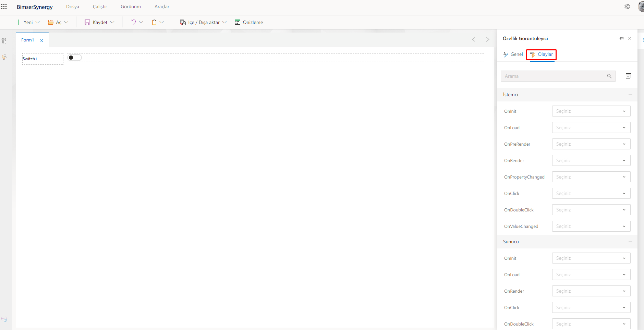The image size is (644, 330).
Task: Click the Aç folder icon
Action: [51, 22]
